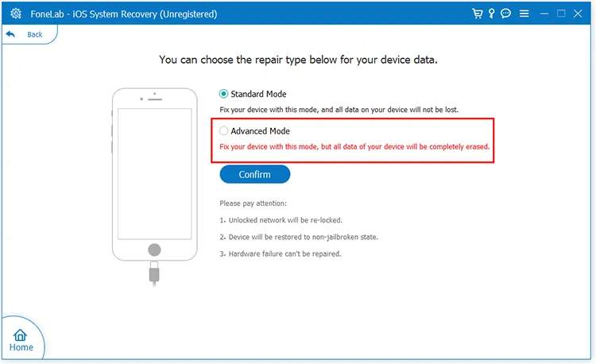Select the Standard Mode radio button
The width and height of the screenshot is (596, 364).
[x=224, y=95]
